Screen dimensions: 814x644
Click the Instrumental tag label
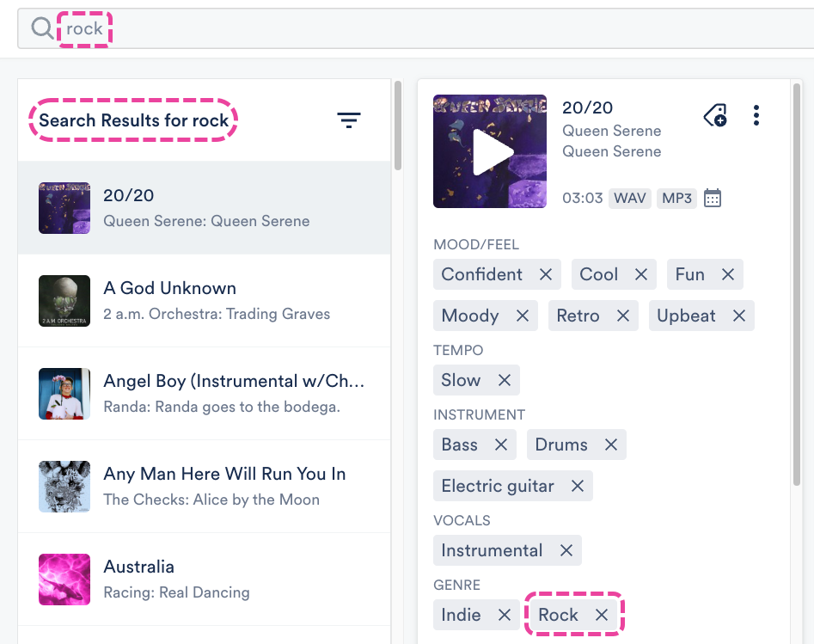pos(492,550)
